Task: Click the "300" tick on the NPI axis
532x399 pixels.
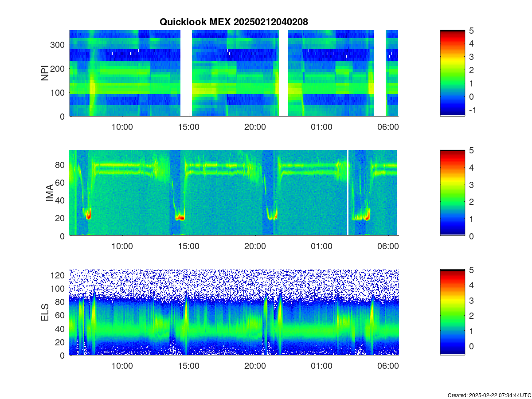Action: pyautogui.click(x=58, y=44)
